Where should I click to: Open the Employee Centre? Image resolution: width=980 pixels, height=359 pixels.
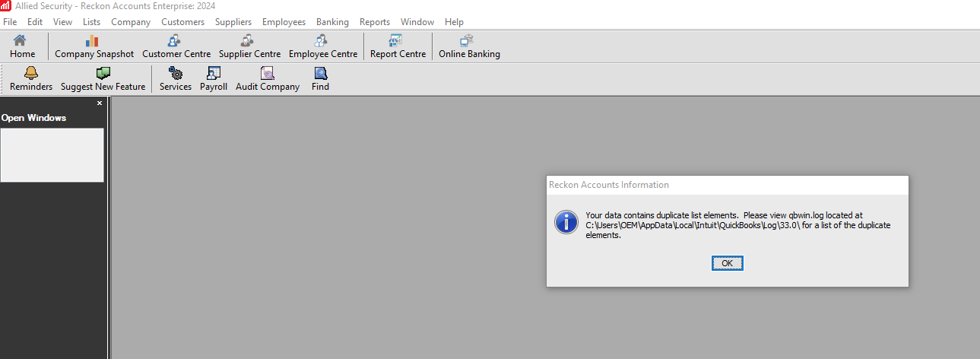pos(322,46)
